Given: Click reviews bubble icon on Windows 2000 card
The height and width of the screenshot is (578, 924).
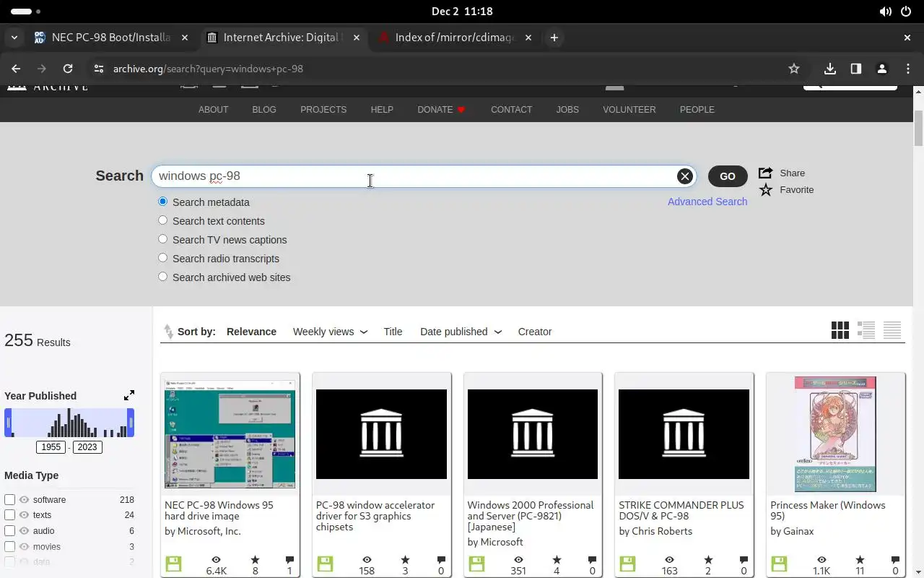Looking at the screenshot, I should click(592, 560).
